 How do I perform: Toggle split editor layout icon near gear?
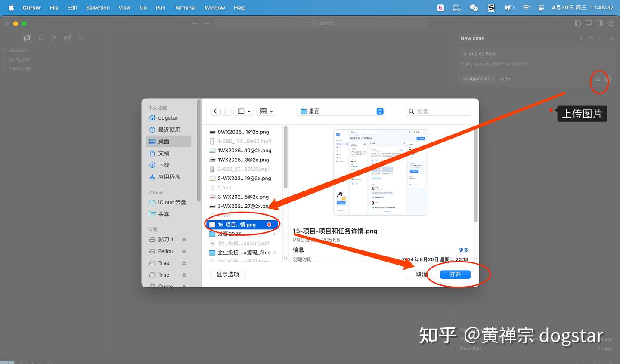click(x=577, y=23)
